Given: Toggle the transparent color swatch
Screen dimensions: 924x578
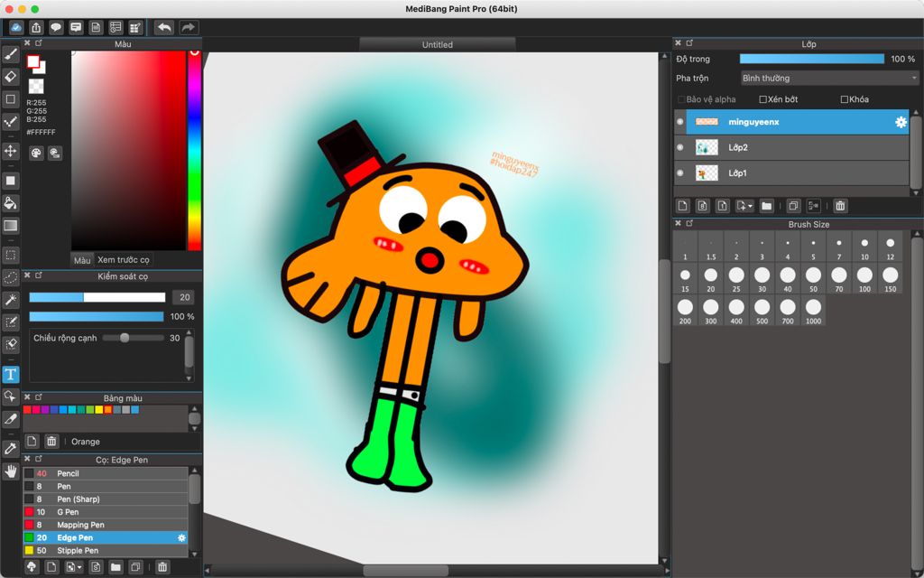Looking at the screenshot, I should click(x=36, y=86).
